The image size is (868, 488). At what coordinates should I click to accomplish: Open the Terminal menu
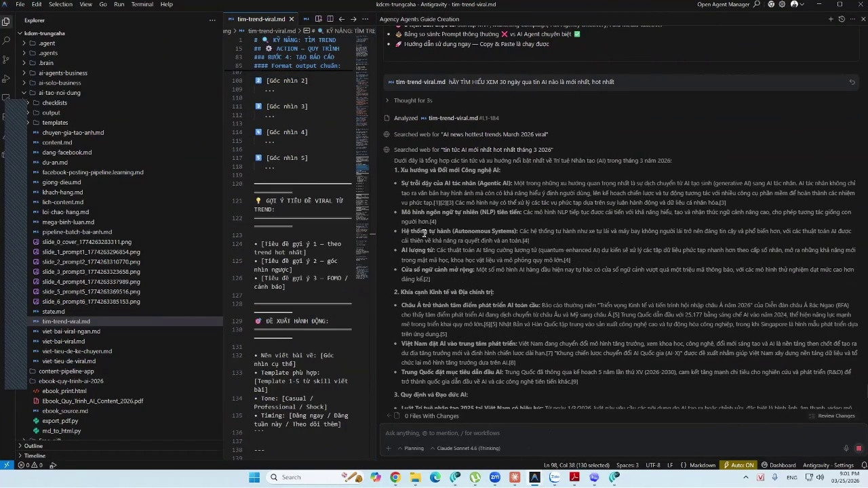(x=142, y=4)
